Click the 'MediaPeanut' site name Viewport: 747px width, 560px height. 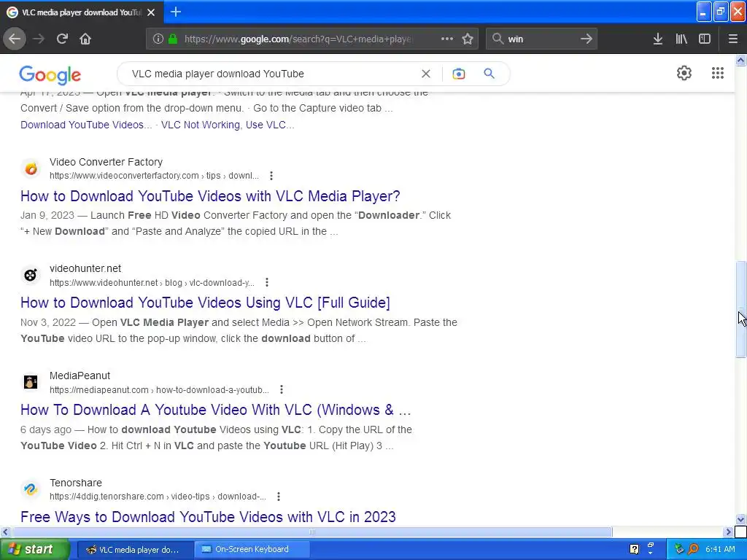[80, 376]
